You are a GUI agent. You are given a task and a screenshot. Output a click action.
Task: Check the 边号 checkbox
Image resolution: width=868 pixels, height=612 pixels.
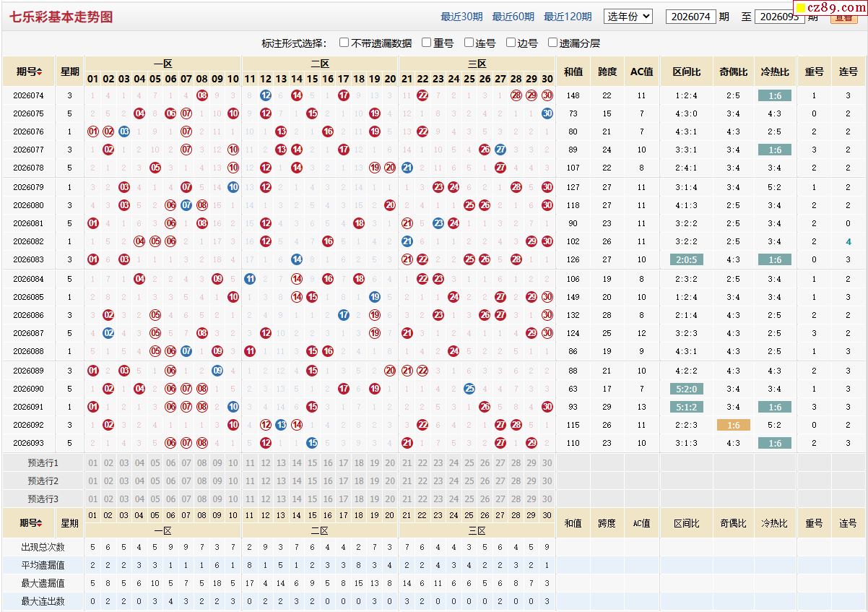(511, 43)
